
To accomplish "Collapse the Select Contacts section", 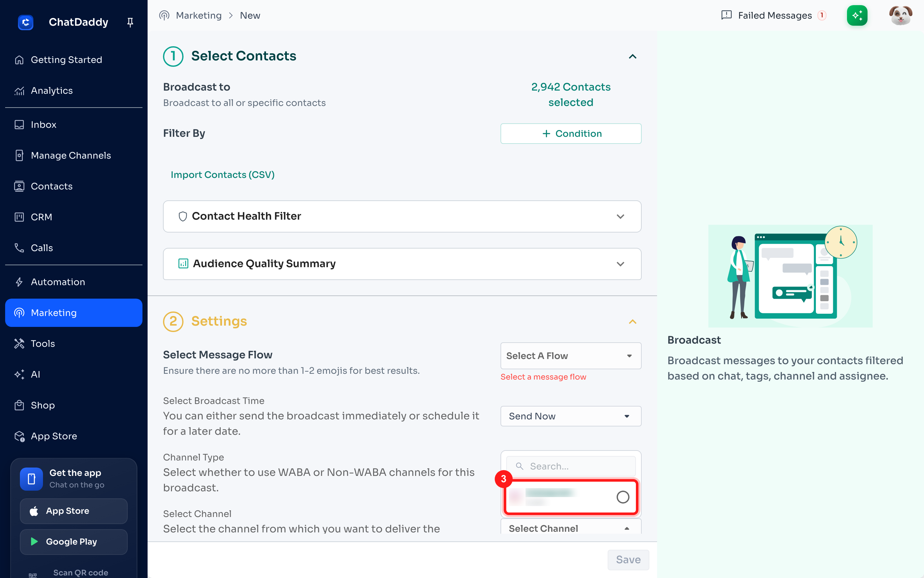I will (633, 57).
